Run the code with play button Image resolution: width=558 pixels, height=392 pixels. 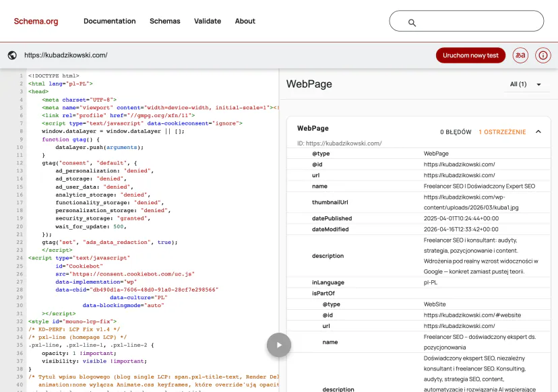click(279, 345)
